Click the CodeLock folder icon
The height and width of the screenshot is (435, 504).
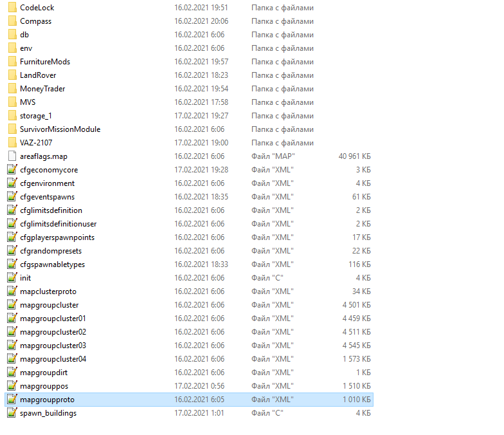[x=12, y=8]
